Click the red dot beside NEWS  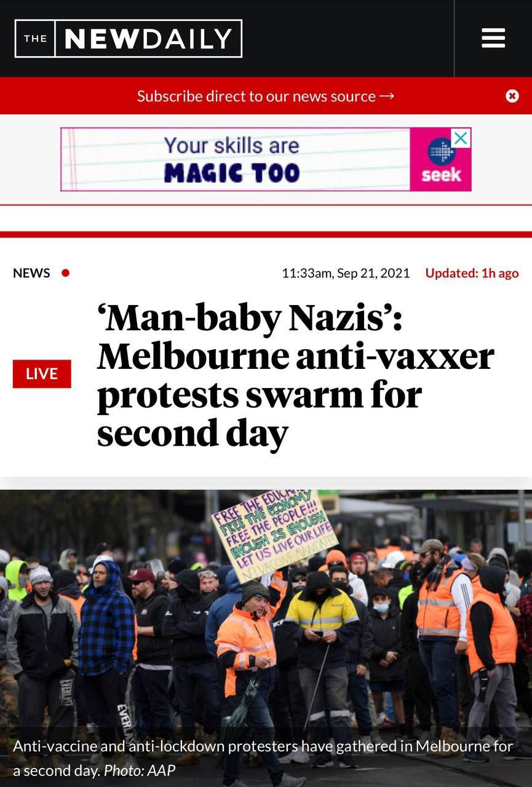[x=66, y=273]
